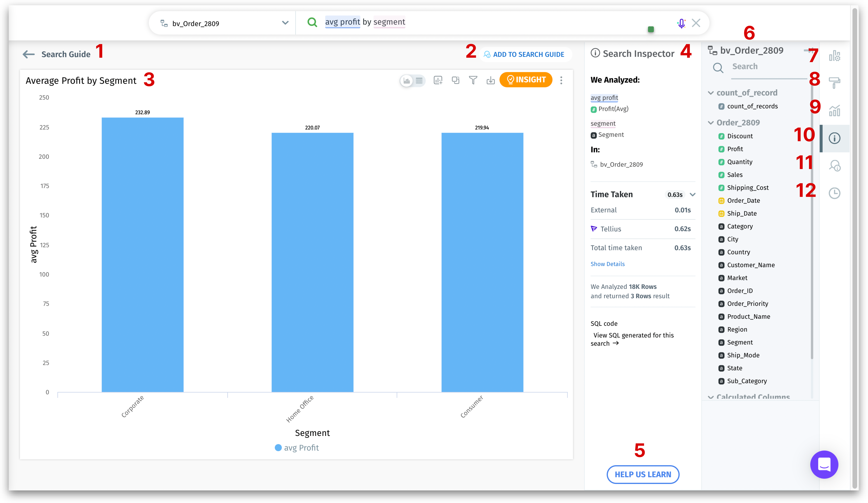
Task: Expand the Time Taken chevron
Action: pos(693,195)
